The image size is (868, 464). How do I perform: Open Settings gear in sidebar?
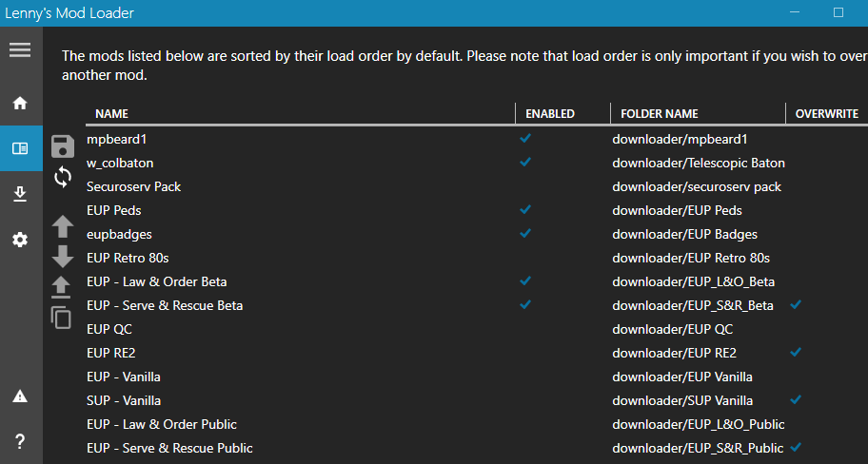[20, 241]
